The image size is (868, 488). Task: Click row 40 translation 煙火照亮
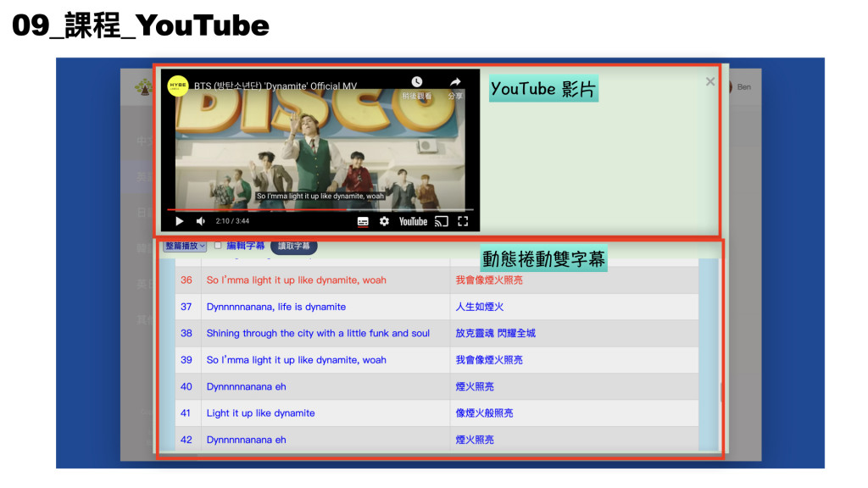tap(475, 386)
